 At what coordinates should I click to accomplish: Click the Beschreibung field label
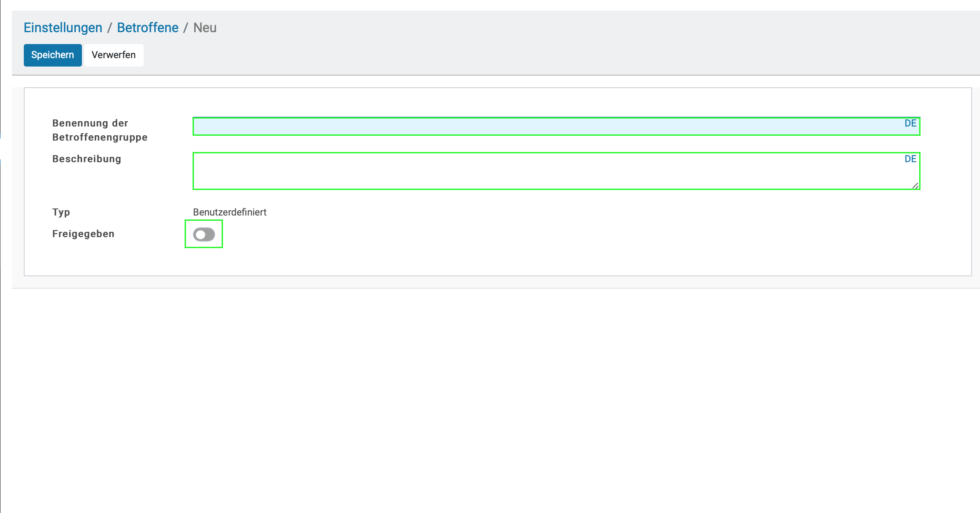[x=86, y=159]
